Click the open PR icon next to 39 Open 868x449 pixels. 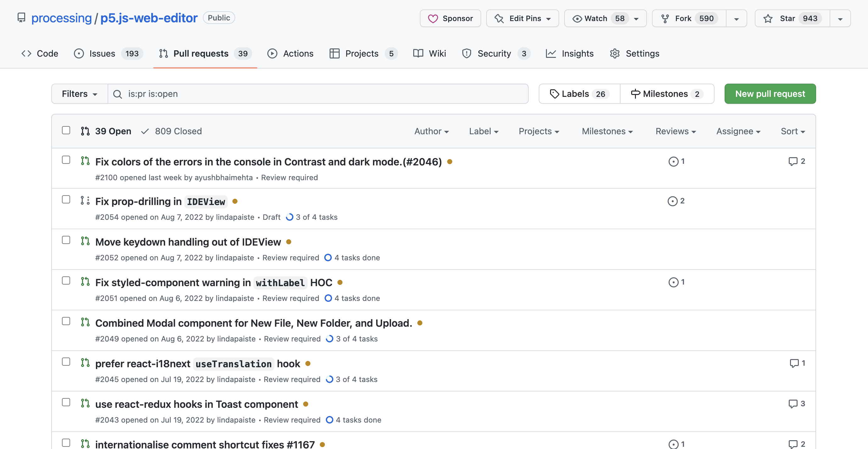click(x=85, y=131)
